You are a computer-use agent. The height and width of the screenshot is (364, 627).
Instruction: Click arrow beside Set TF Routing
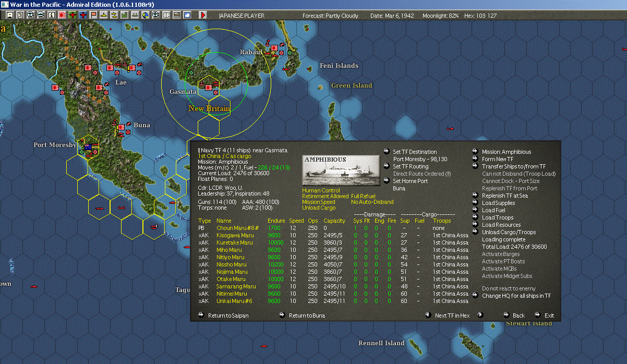click(386, 166)
